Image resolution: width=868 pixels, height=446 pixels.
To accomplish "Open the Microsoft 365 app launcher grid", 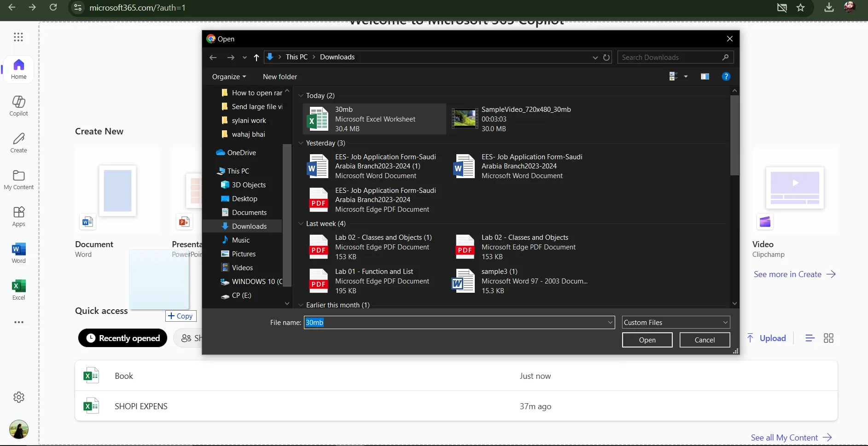I will (x=18, y=37).
